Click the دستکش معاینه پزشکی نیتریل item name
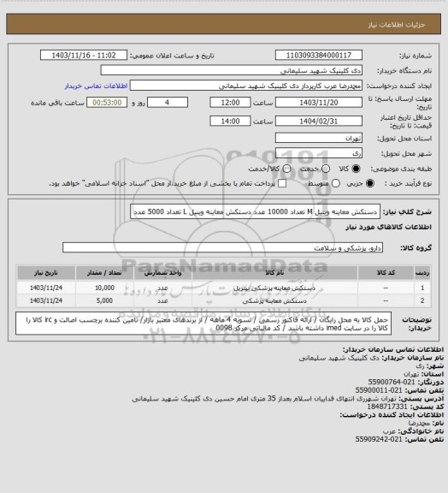Image resolution: width=448 pixels, height=493 pixels. pos(274,288)
